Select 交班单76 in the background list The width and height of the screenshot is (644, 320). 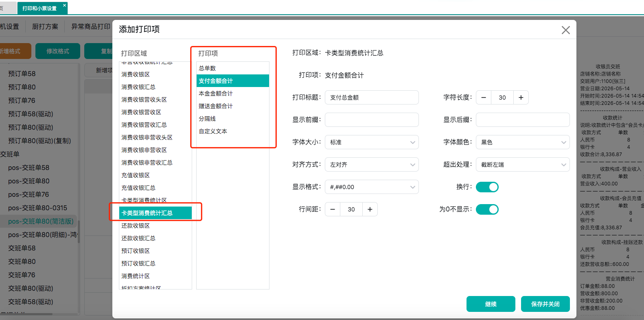pos(22,275)
